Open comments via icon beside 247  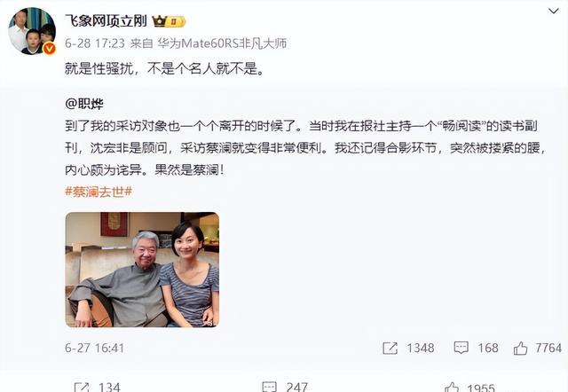click(269, 387)
